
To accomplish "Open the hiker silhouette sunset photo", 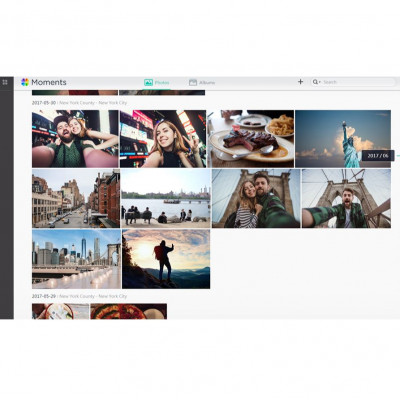I will point(166,259).
